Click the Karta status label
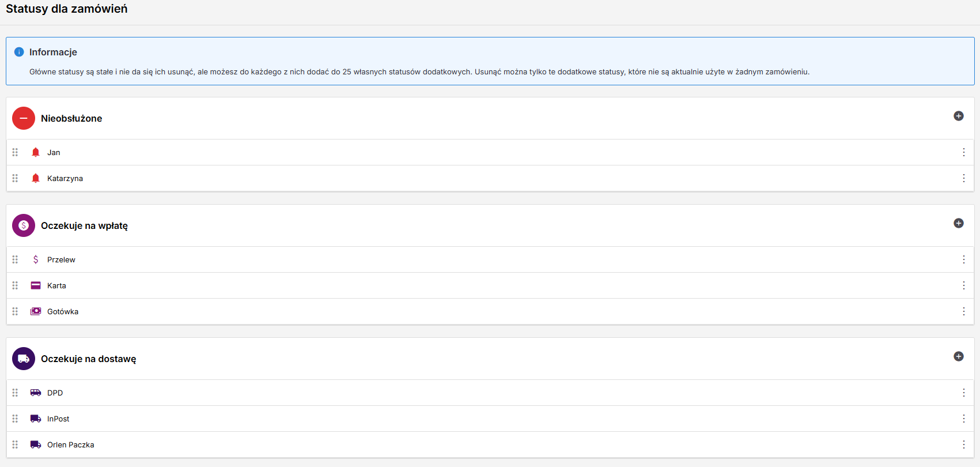The height and width of the screenshot is (467, 980). [56, 285]
